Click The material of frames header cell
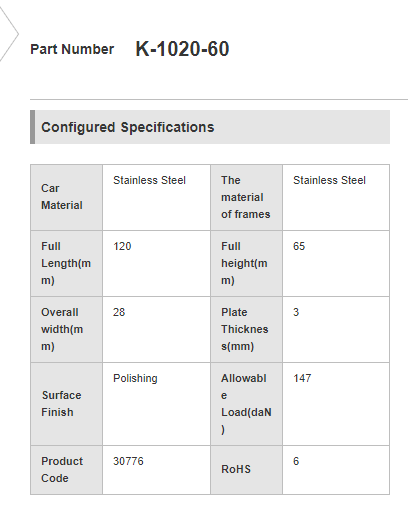408x512 pixels. tap(246, 197)
